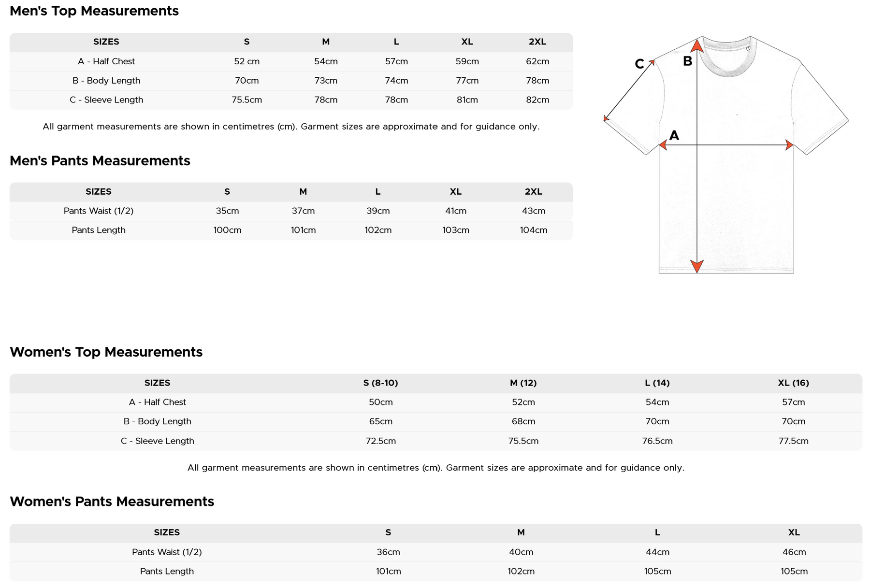Viewport: 870px width, 588px height.
Task: Select the S (8-10) size column header
Action: [x=380, y=383]
